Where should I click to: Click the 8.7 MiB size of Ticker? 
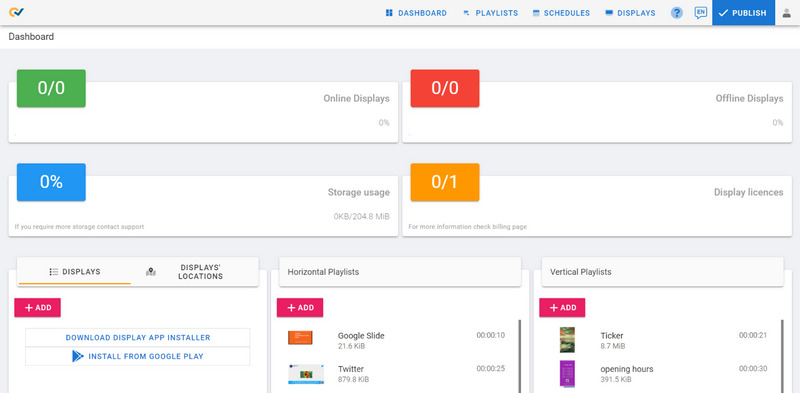click(613, 347)
